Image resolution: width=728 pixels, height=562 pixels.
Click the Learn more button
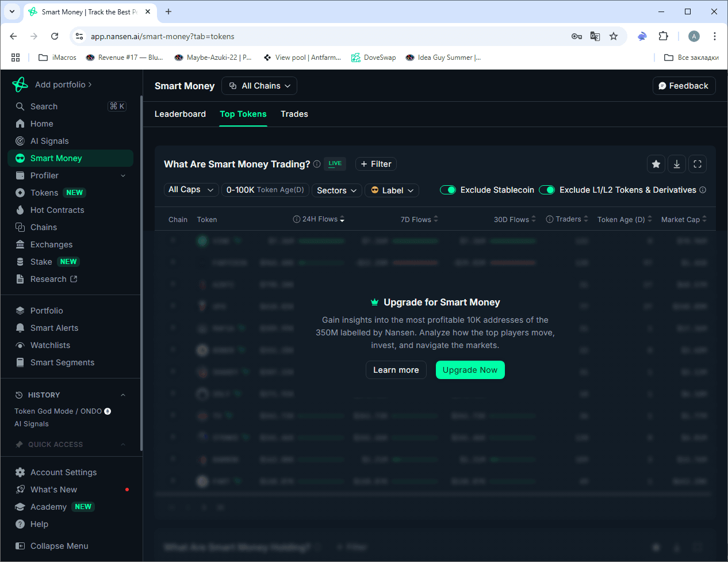396,370
